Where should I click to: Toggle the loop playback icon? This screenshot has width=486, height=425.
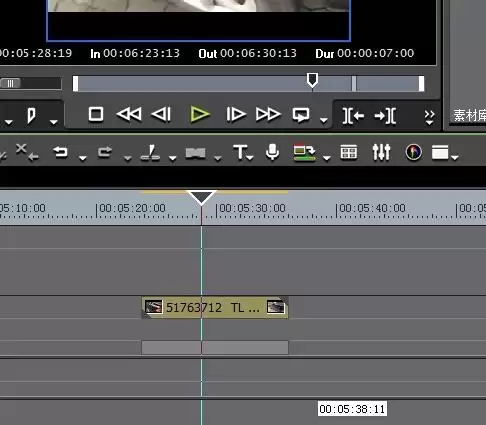tap(301, 115)
